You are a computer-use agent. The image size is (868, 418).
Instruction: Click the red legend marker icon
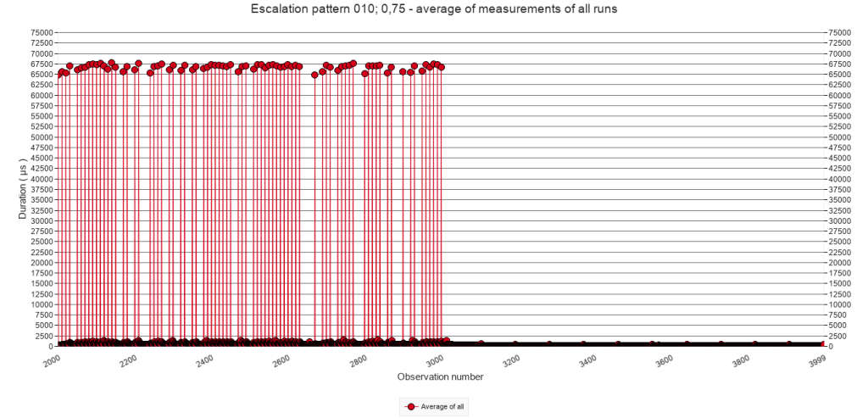pos(410,407)
